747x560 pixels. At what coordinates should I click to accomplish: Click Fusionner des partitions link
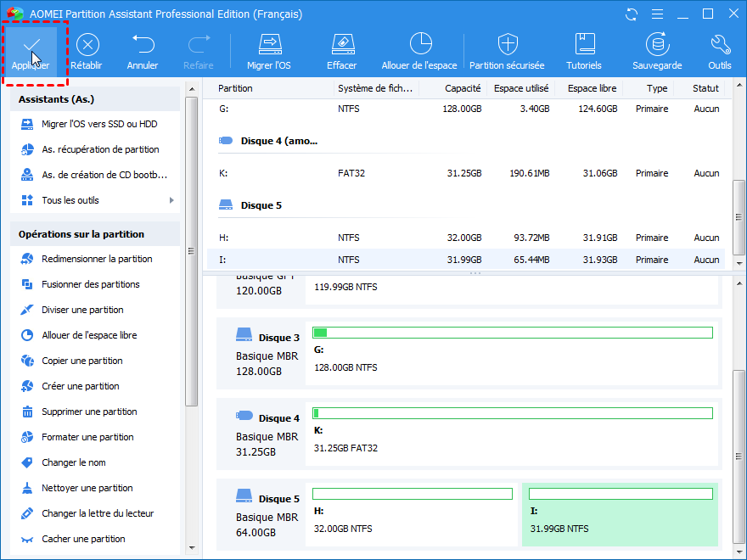point(90,284)
